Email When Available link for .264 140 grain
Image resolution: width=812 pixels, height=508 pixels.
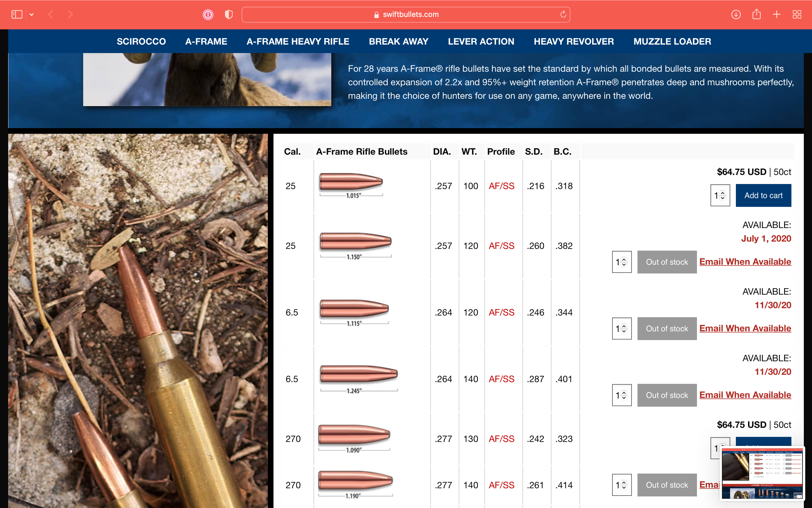click(745, 395)
